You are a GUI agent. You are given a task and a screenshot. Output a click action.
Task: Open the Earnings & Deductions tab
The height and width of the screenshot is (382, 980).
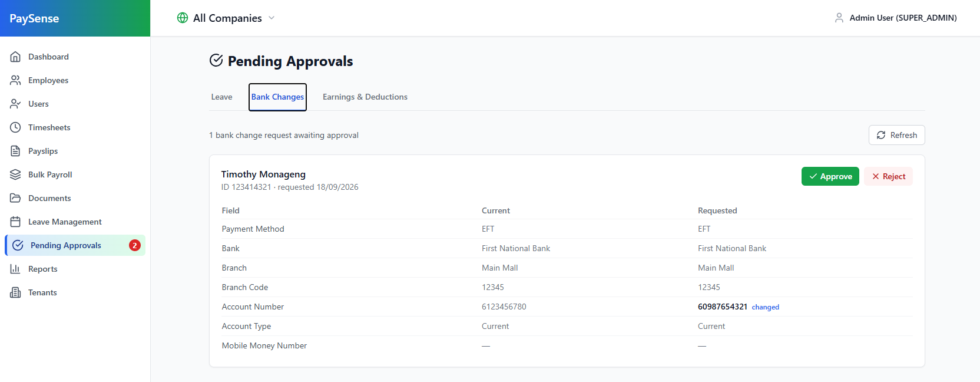365,97
